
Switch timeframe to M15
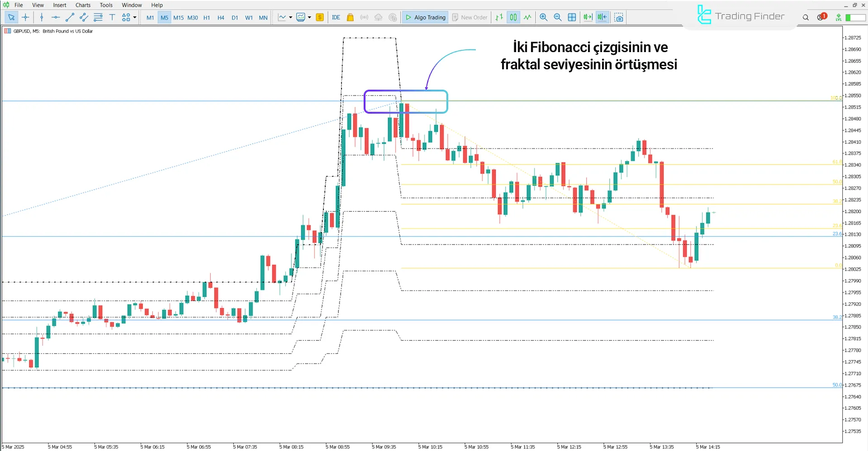click(178, 18)
